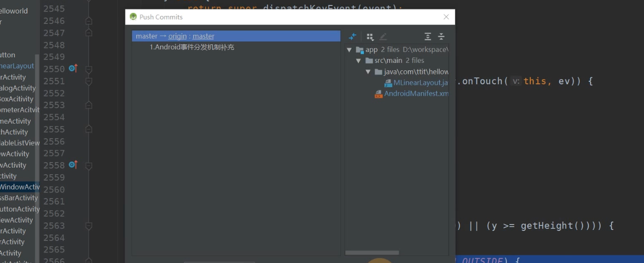Viewport: 644px width, 263px height.
Task: Close the Push Commits dialog
Action: 446,17
